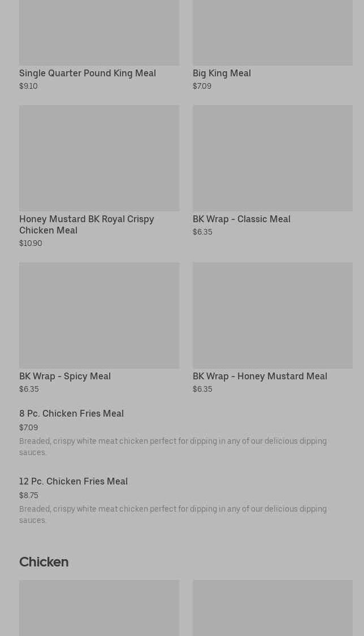364x636 pixels.
Task: Click the $10.90 price label
Action: (31, 244)
